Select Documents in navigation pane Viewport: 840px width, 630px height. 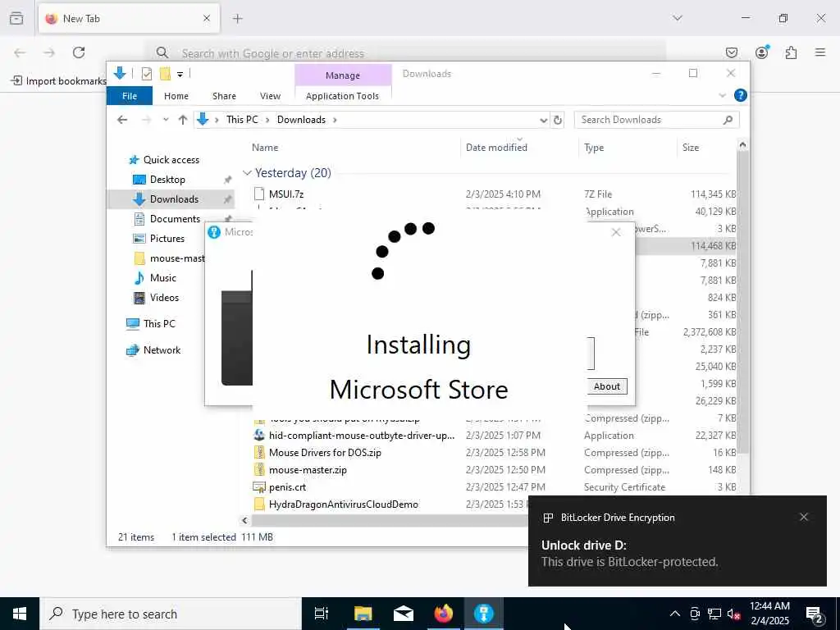(175, 218)
